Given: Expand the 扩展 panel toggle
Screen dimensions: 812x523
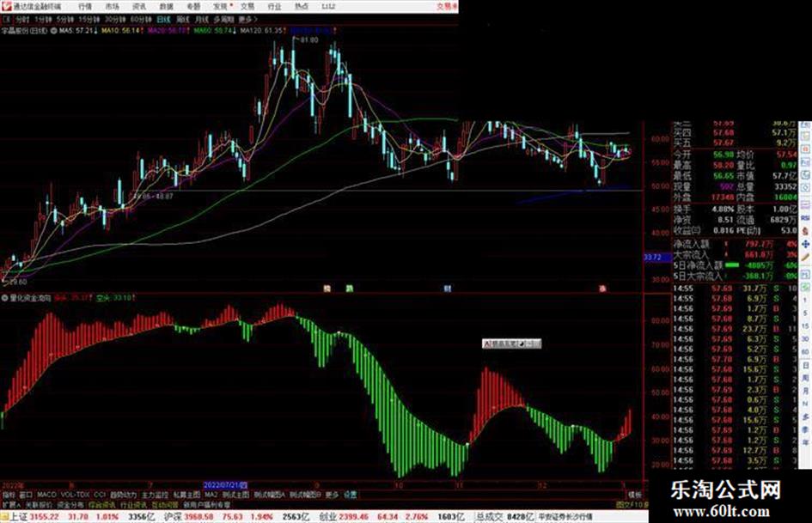Looking at the screenshot, I should 11,504.
